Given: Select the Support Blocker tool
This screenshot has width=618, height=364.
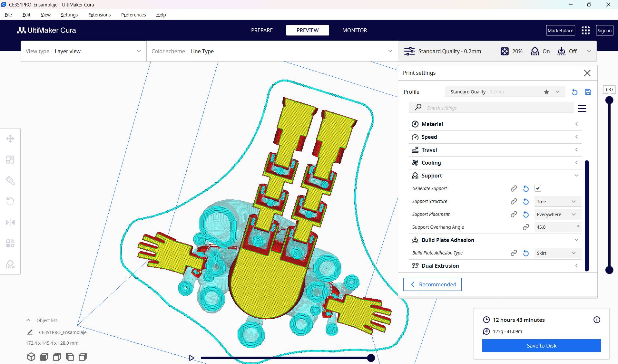Looking at the screenshot, I should pyautogui.click(x=10, y=264).
